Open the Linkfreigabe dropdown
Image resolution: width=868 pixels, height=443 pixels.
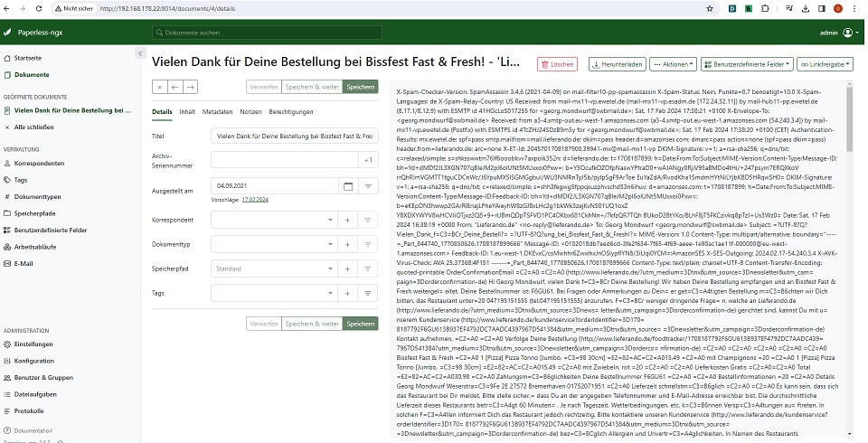pos(825,64)
